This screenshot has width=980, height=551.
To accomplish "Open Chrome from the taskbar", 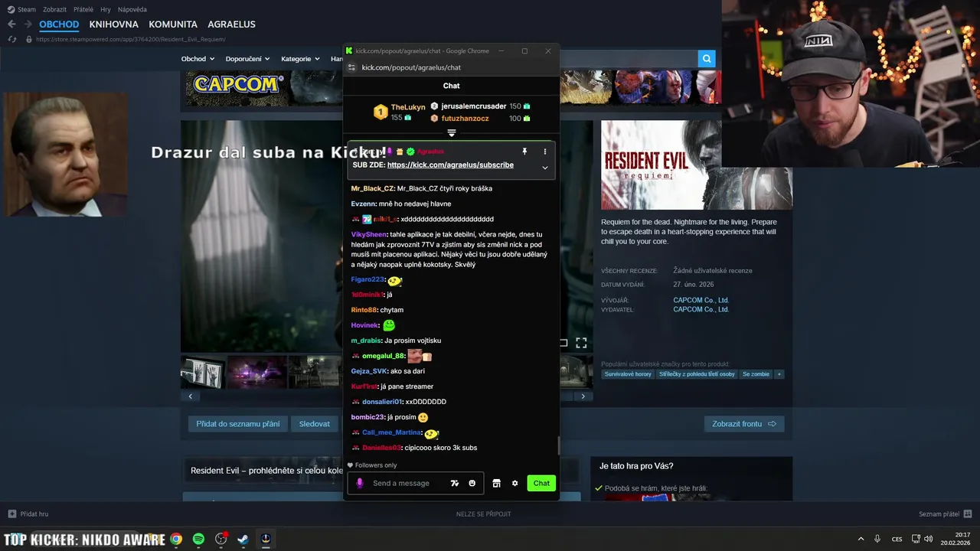I will point(176,539).
